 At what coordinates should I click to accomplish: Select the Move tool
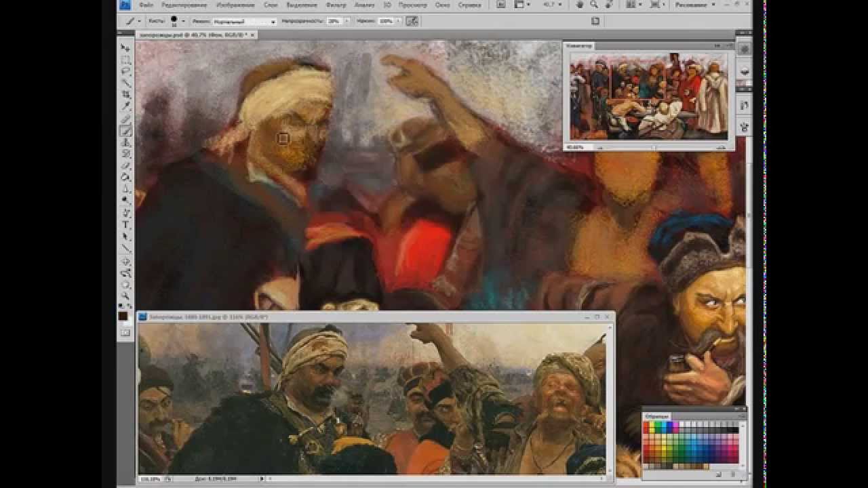(x=125, y=48)
